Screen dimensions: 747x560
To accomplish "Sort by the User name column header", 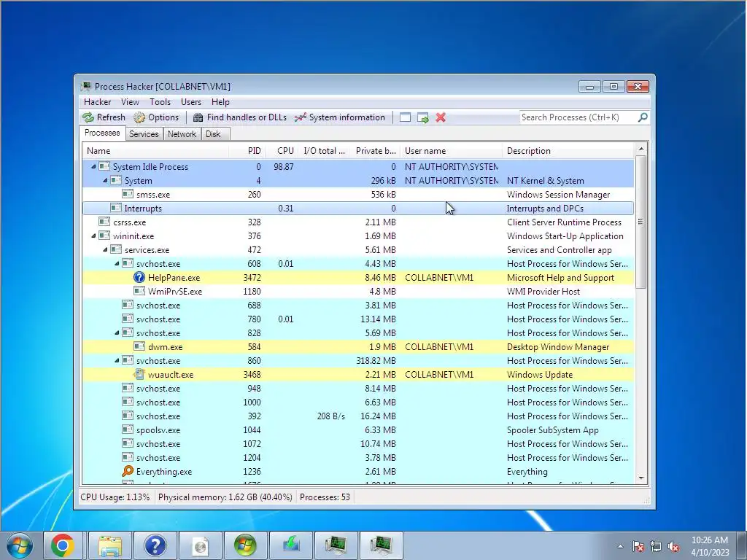I will pos(451,151).
